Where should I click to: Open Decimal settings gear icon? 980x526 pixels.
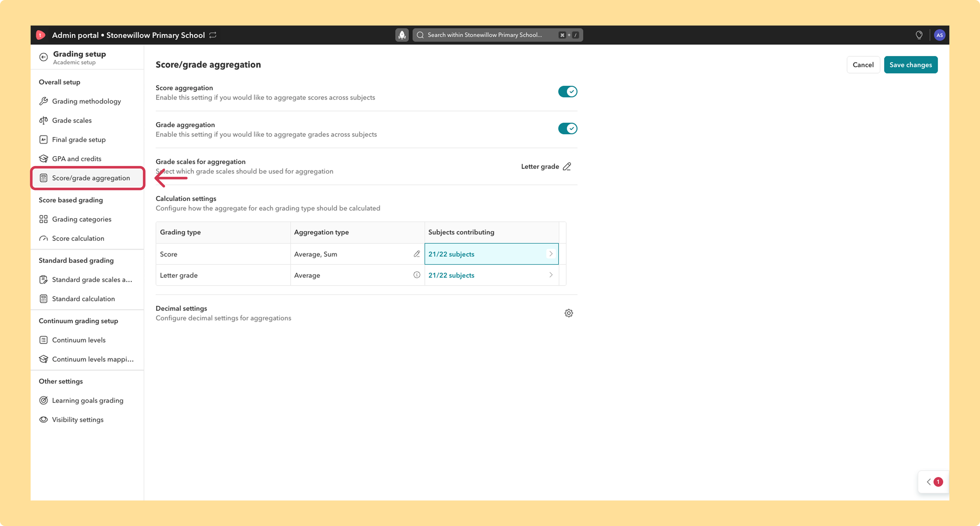tap(569, 313)
